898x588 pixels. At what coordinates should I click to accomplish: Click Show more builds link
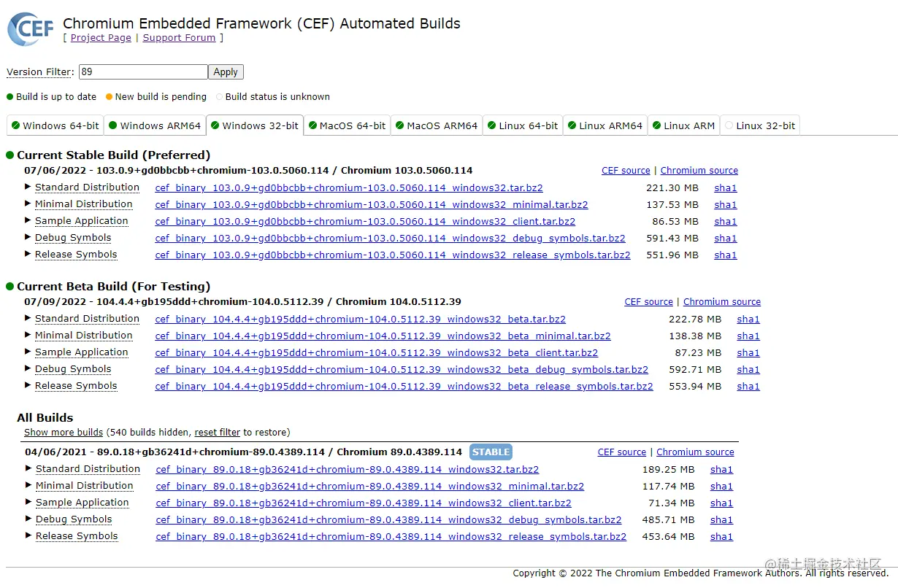[64, 433]
